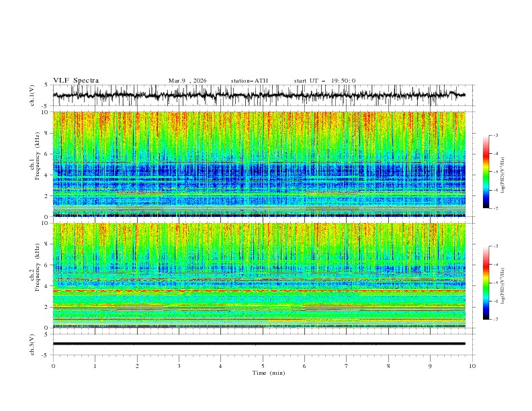Click the "-3" tick on ch.2 colorbar
532x411 pixels.
click(x=496, y=246)
